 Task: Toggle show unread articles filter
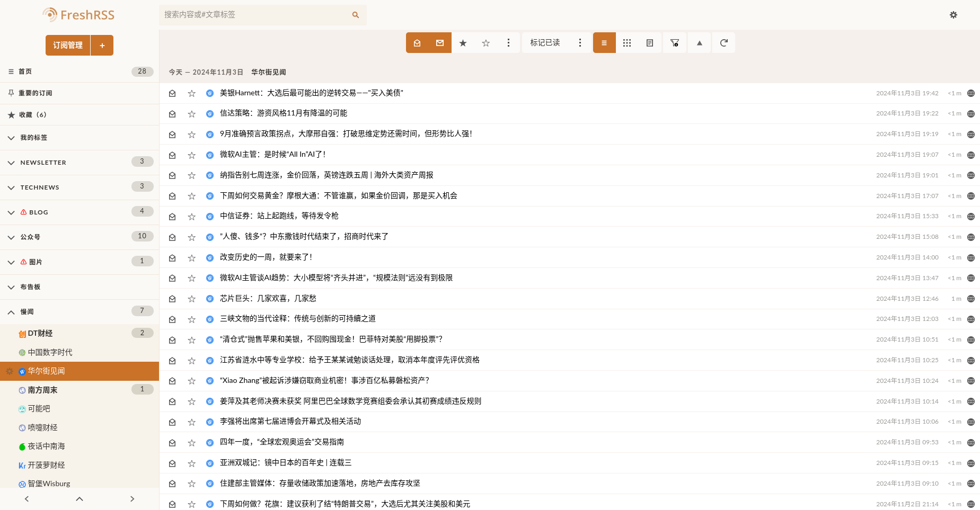[x=440, y=43]
